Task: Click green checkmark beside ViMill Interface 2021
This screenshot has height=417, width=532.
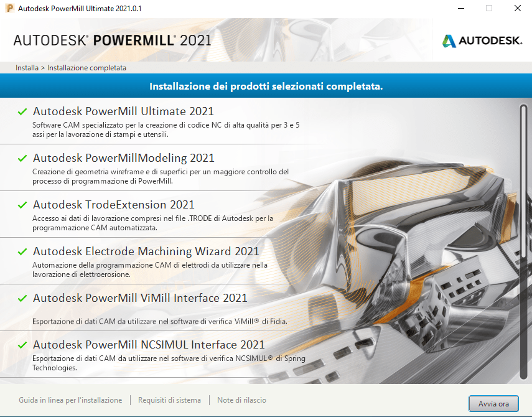Action: click(22, 298)
